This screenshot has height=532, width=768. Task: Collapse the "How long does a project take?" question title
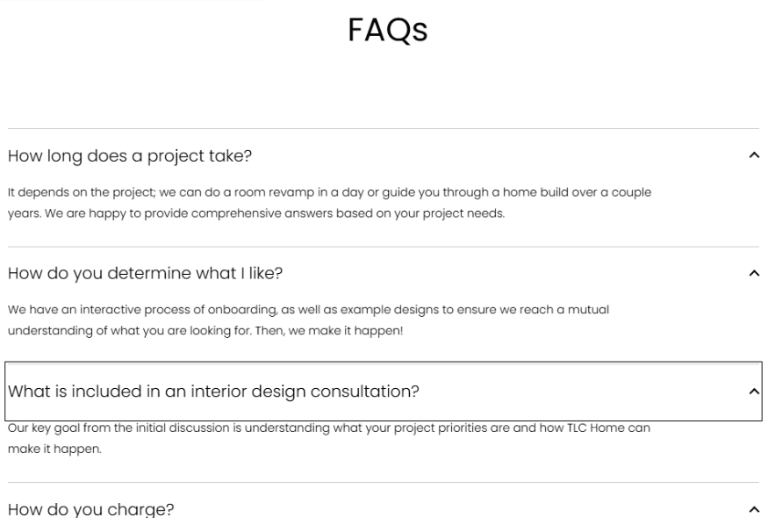point(130,156)
